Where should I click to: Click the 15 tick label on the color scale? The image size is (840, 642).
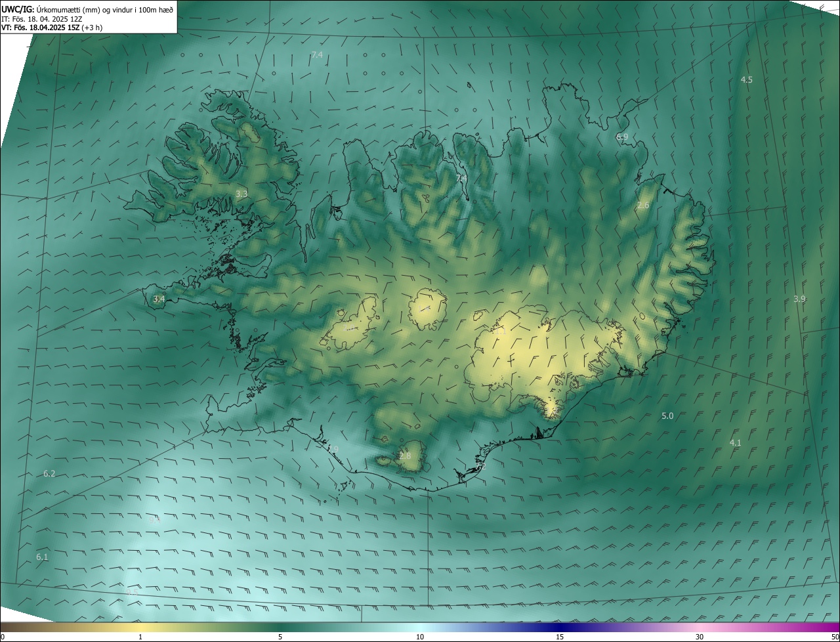(x=560, y=637)
